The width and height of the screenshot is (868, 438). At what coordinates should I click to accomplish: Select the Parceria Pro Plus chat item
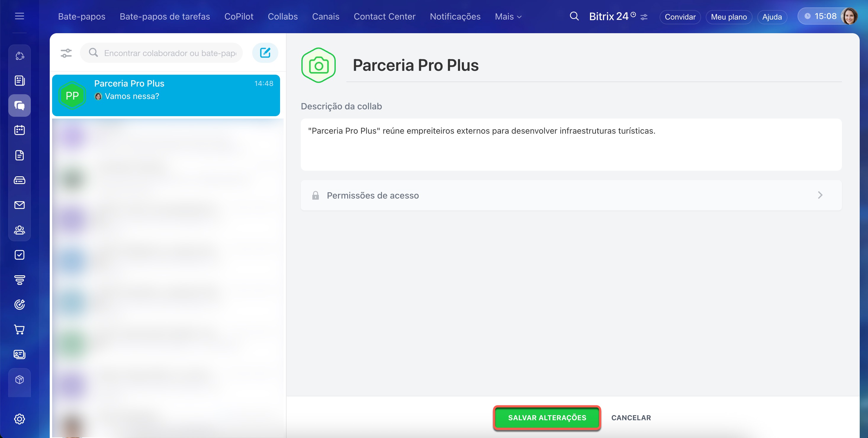pos(166,95)
